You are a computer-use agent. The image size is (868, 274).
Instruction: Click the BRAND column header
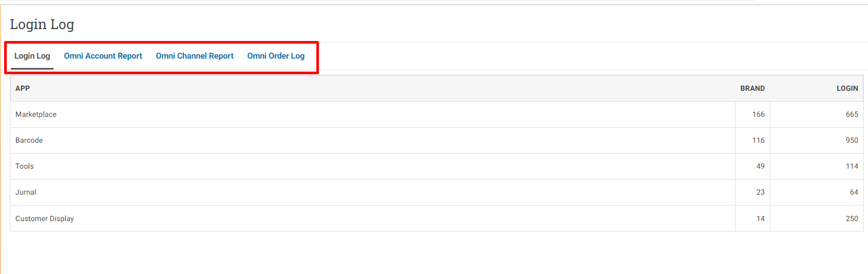click(752, 88)
